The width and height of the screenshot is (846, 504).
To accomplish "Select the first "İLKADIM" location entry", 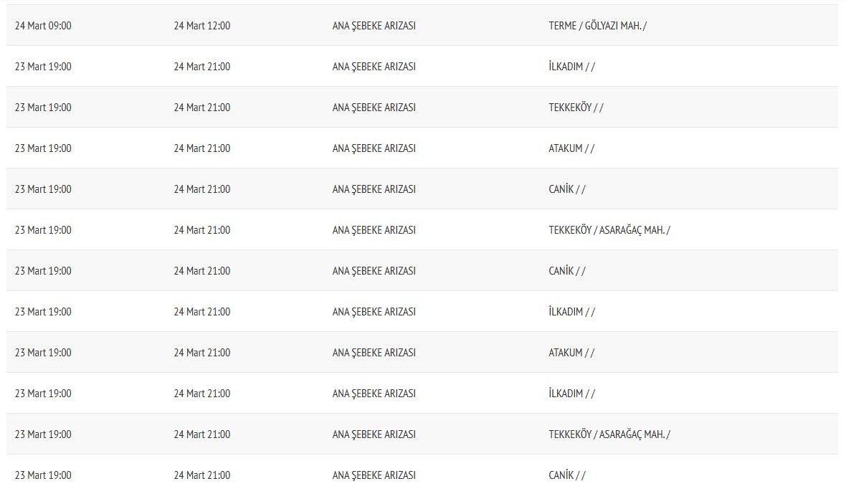I will (571, 67).
